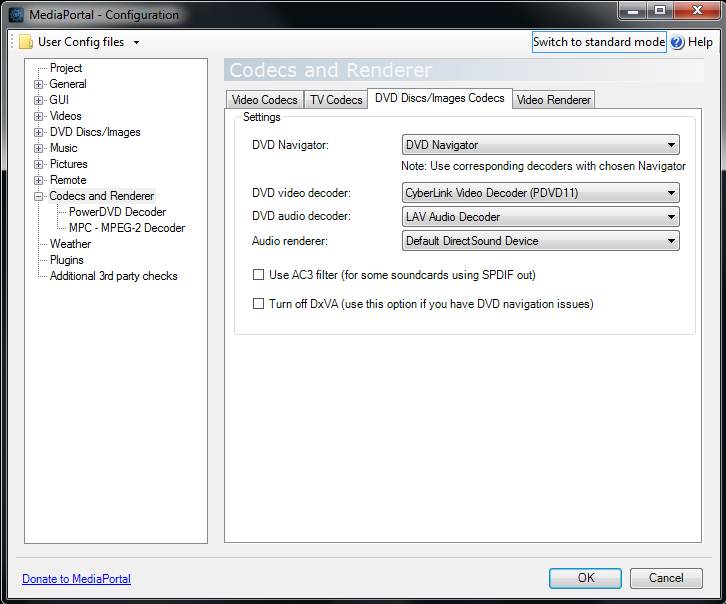The height and width of the screenshot is (604, 726).
Task: Click the Help toolbar label
Action: 700,42
